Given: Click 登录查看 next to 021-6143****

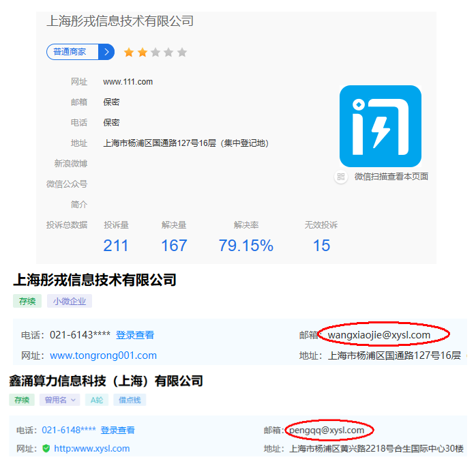Looking at the screenshot, I should (135, 335).
